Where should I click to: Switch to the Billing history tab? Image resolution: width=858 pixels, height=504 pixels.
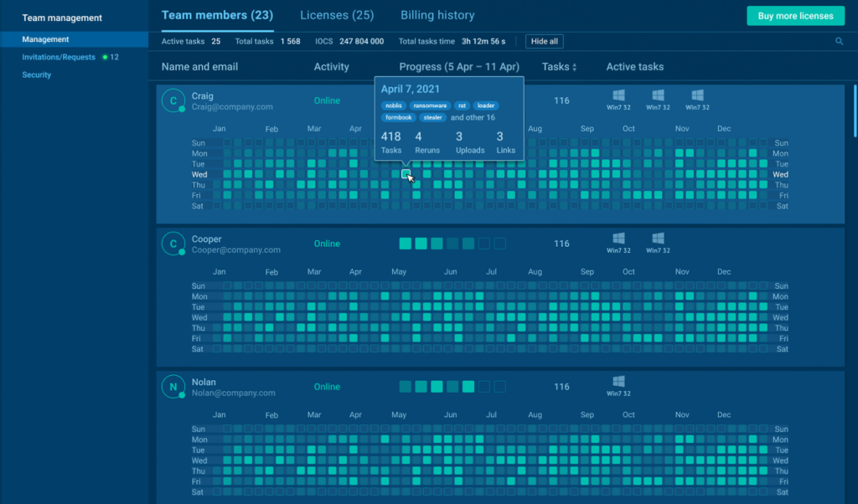[x=437, y=15]
